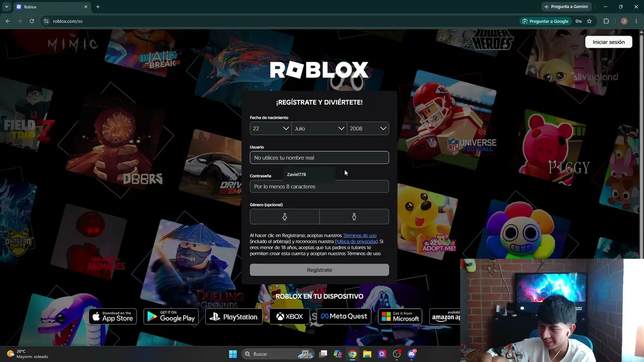The width and height of the screenshot is (644, 362).
Task: Click Iniciar sesión button
Action: coord(608,42)
